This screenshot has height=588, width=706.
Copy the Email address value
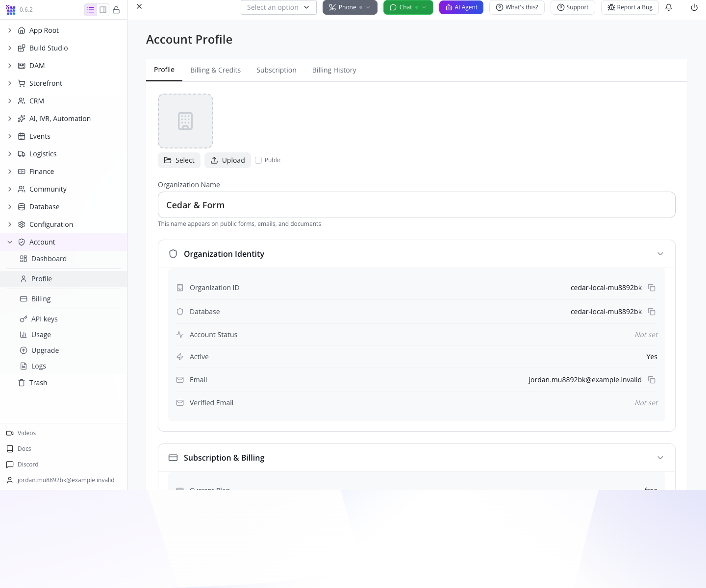(x=652, y=380)
